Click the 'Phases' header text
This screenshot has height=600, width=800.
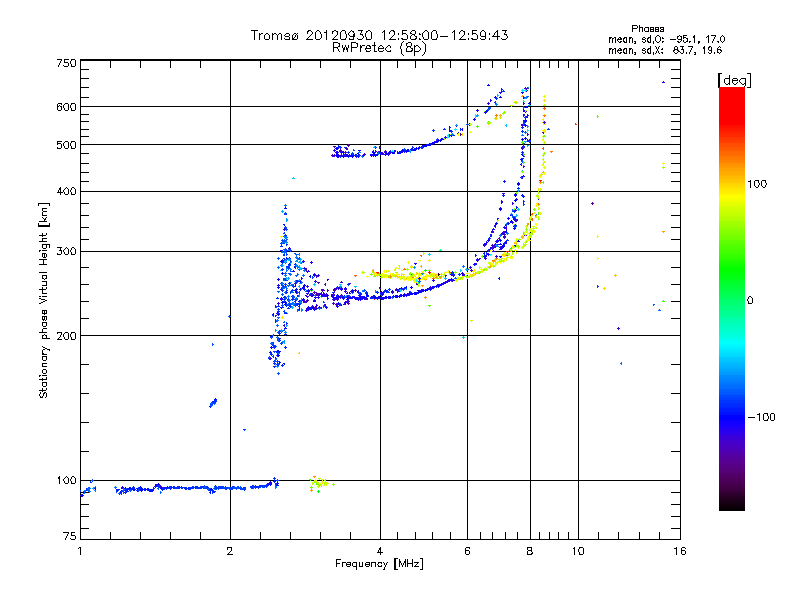point(647,29)
